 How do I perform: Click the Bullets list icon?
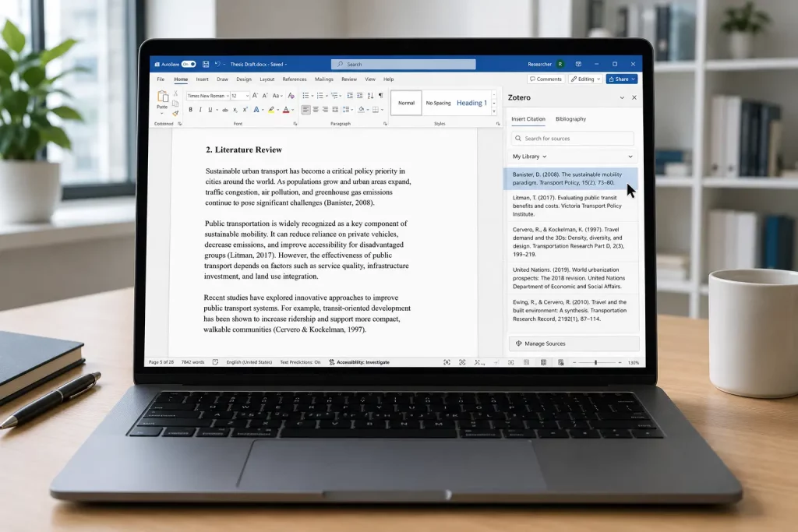pos(305,96)
